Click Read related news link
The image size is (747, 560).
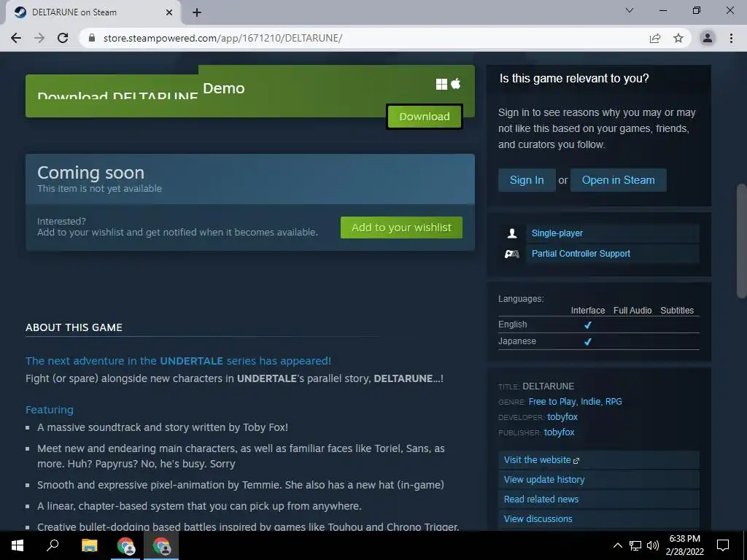(541, 499)
